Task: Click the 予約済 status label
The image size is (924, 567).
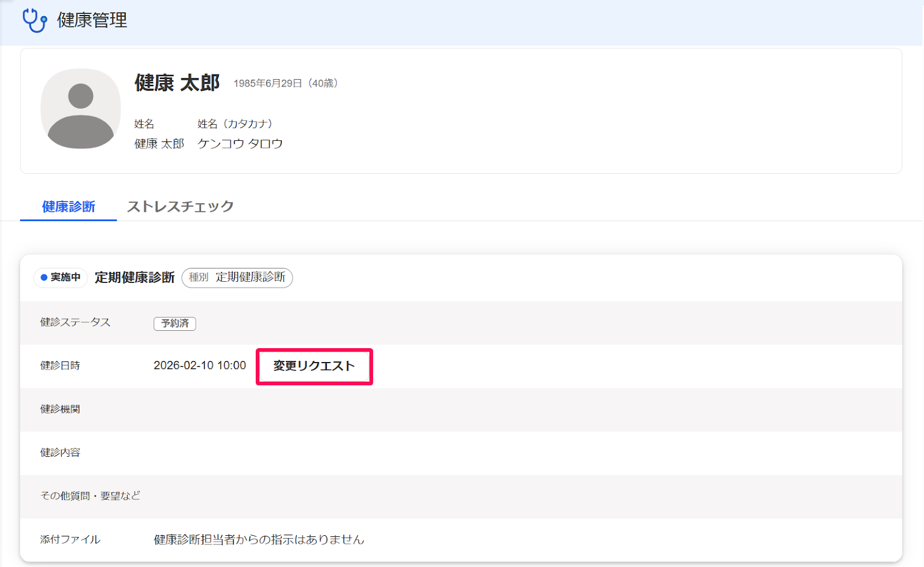Action: [x=175, y=323]
